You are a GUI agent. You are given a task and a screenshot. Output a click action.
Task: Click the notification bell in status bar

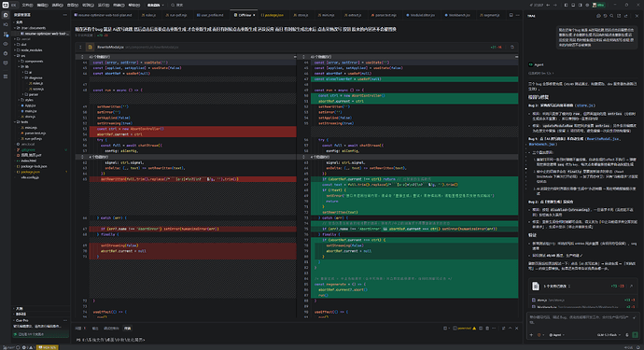(638, 347)
